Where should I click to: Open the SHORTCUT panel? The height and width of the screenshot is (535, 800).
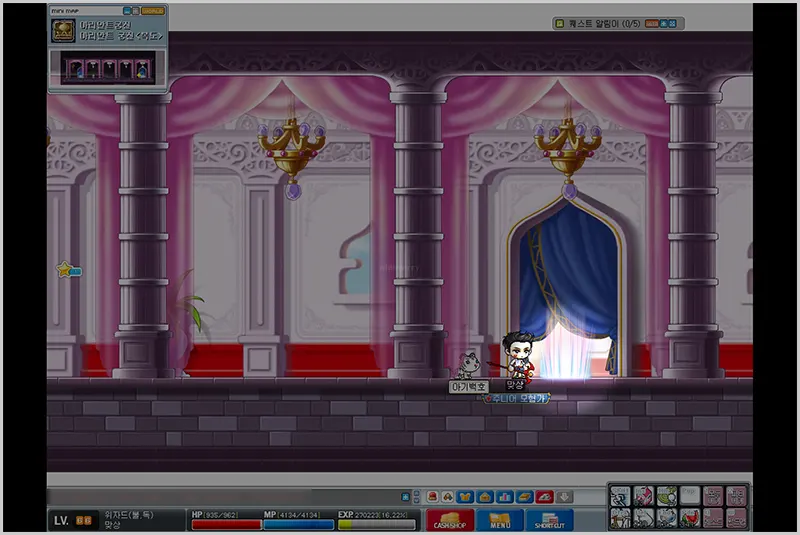coord(549,520)
